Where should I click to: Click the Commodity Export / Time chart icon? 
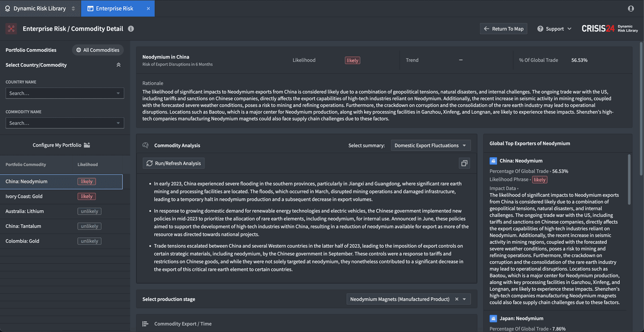pos(145,324)
